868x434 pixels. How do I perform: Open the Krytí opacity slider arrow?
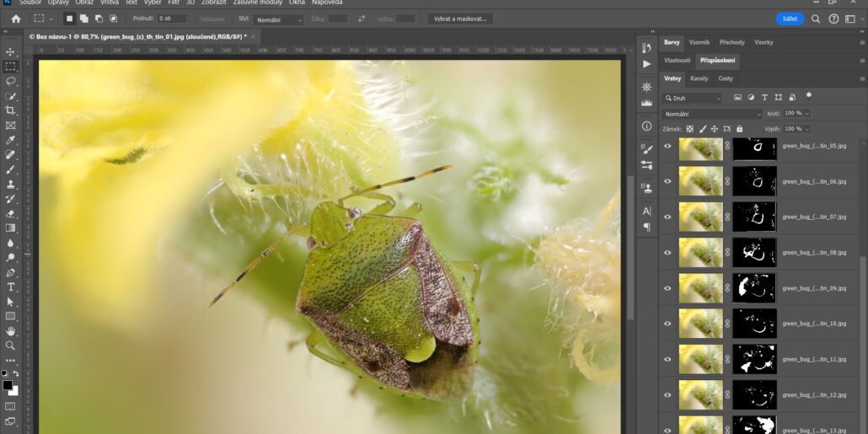click(x=806, y=113)
